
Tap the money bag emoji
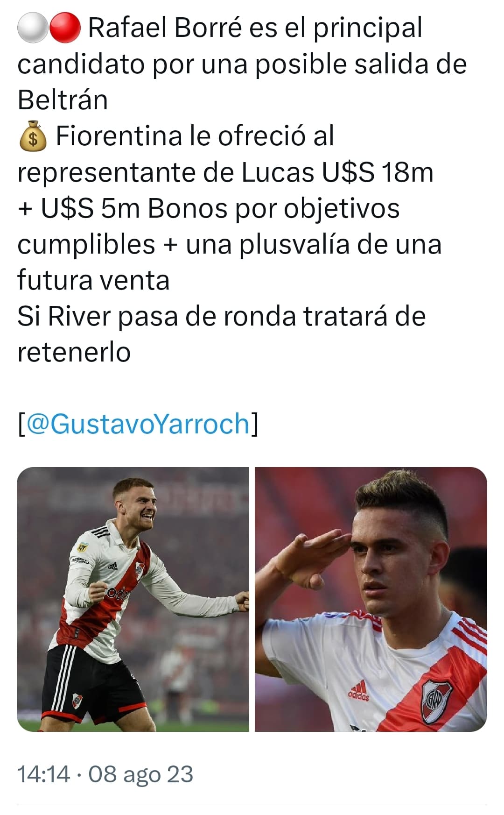(x=33, y=136)
